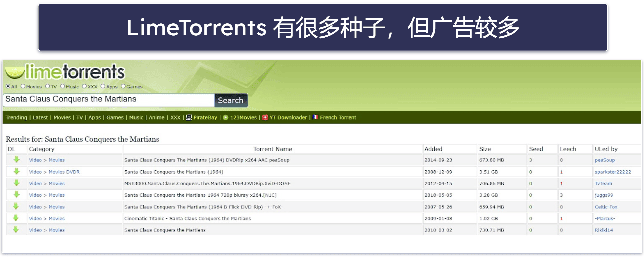Open the XXX nav bar link

pyautogui.click(x=175, y=117)
